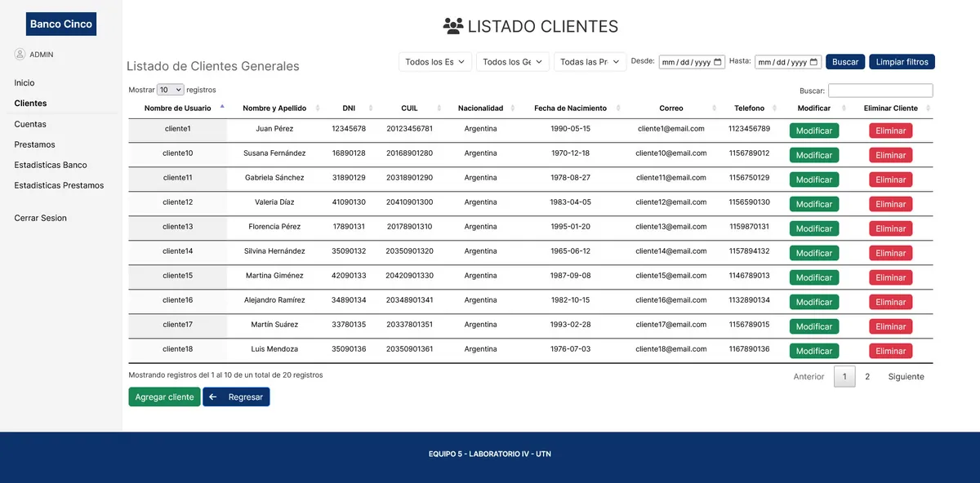This screenshot has height=483, width=980.
Task: Select Prestamos from the sidebar menu
Action: pos(33,144)
